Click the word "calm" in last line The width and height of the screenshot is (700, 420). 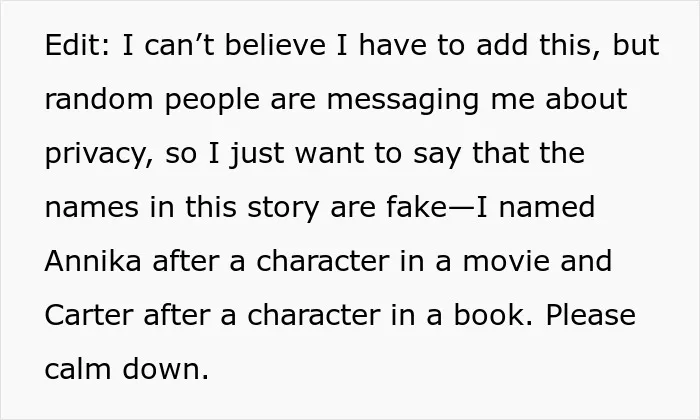point(78,369)
